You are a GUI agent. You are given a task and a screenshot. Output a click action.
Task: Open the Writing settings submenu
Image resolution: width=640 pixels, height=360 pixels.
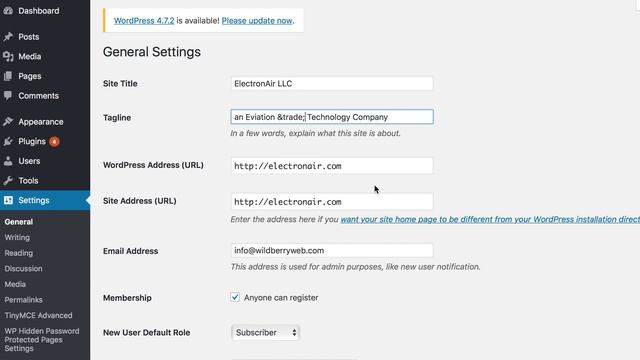pyautogui.click(x=17, y=237)
